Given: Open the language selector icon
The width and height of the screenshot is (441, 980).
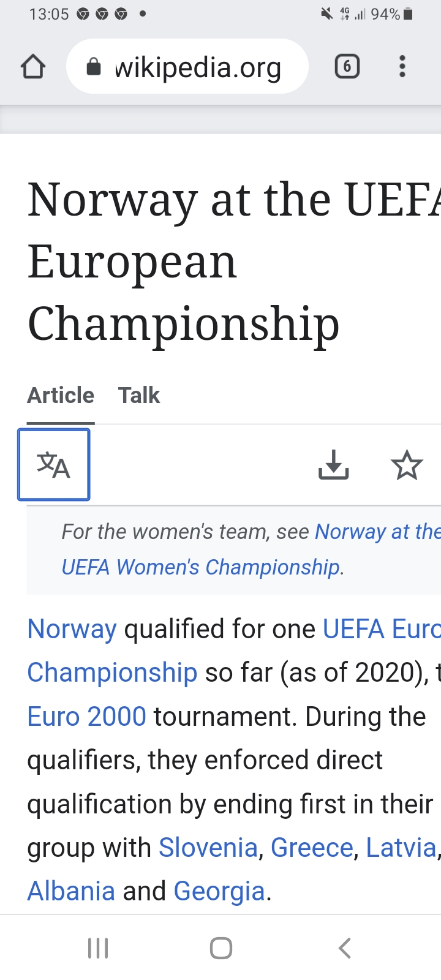Looking at the screenshot, I should tap(54, 464).
